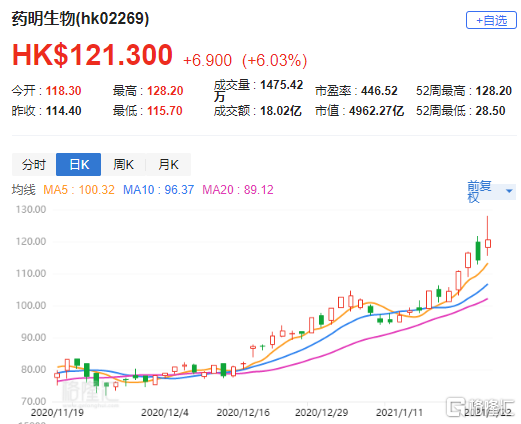This screenshot has width=521, height=424.
Task: Expand the 前复权 adjustment dropdown
Action: pos(491,192)
